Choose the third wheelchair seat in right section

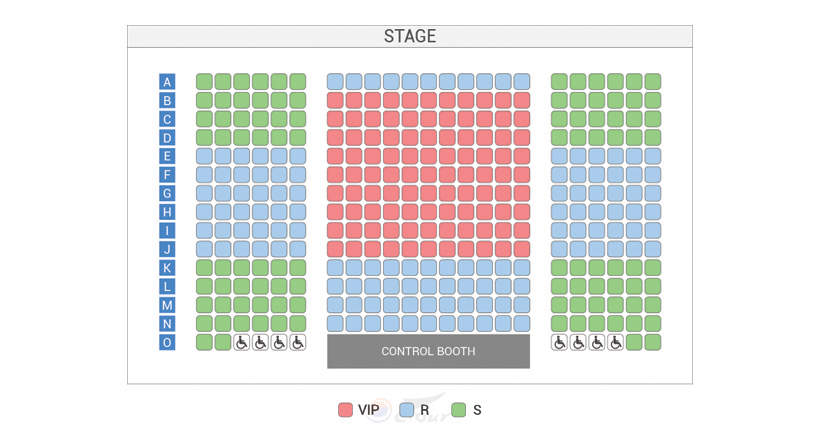(597, 343)
